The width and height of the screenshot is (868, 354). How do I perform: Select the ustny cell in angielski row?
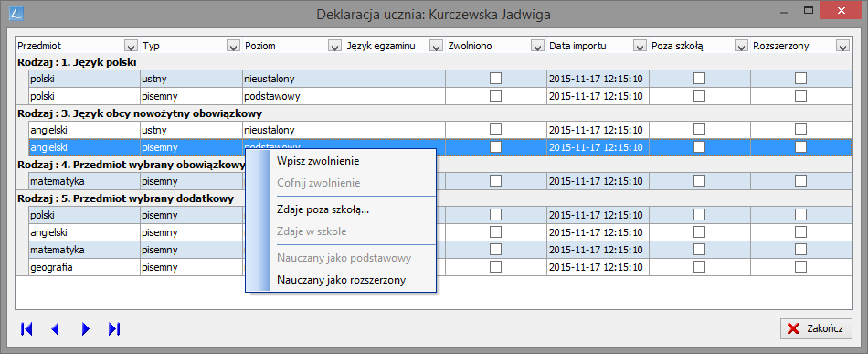tap(190, 130)
